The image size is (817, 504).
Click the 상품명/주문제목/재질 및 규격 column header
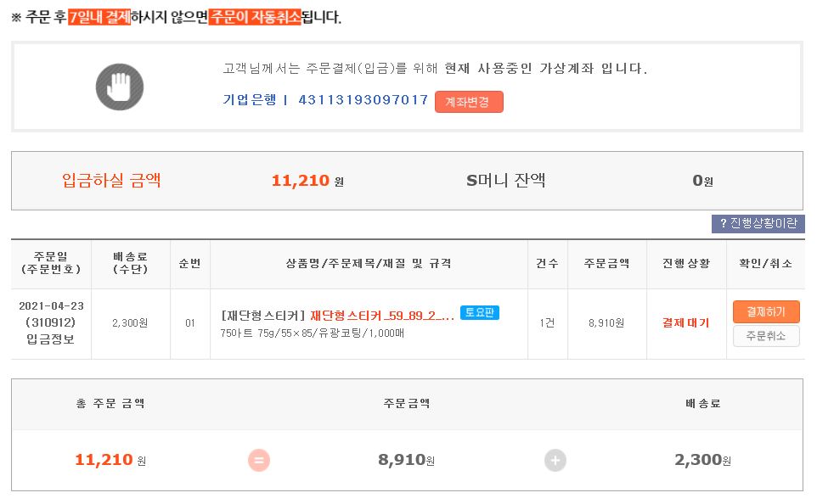click(369, 264)
